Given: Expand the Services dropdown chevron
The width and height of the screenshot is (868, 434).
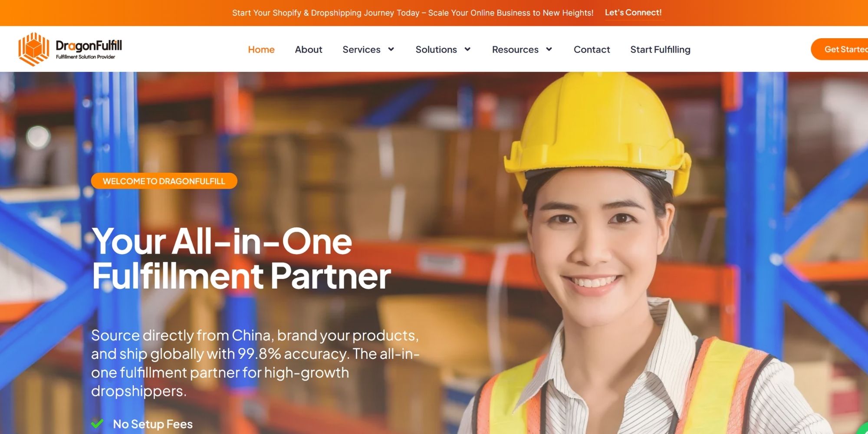Looking at the screenshot, I should pos(391,49).
